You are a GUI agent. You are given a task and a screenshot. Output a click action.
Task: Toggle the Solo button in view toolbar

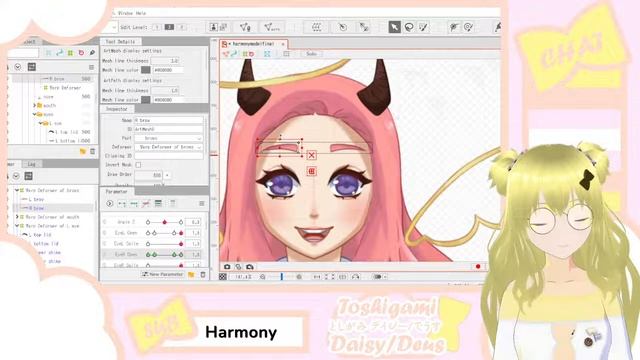pyautogui.click(x=311, y=54)
